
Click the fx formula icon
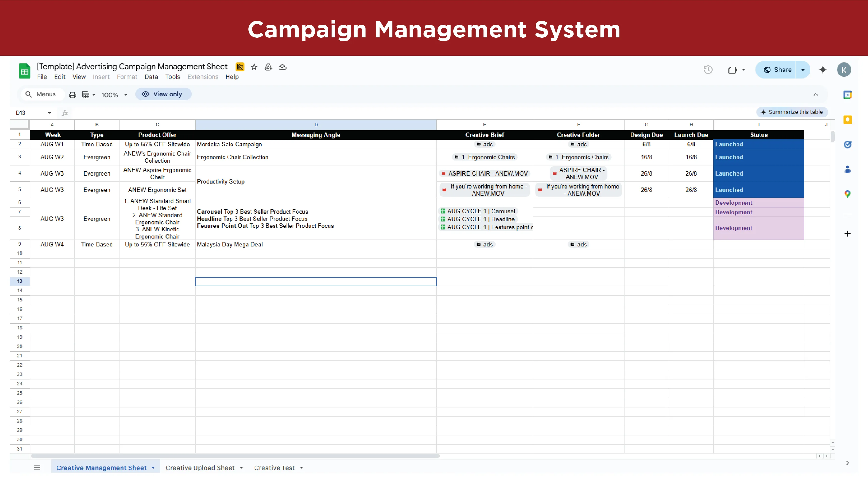point(65,113)
